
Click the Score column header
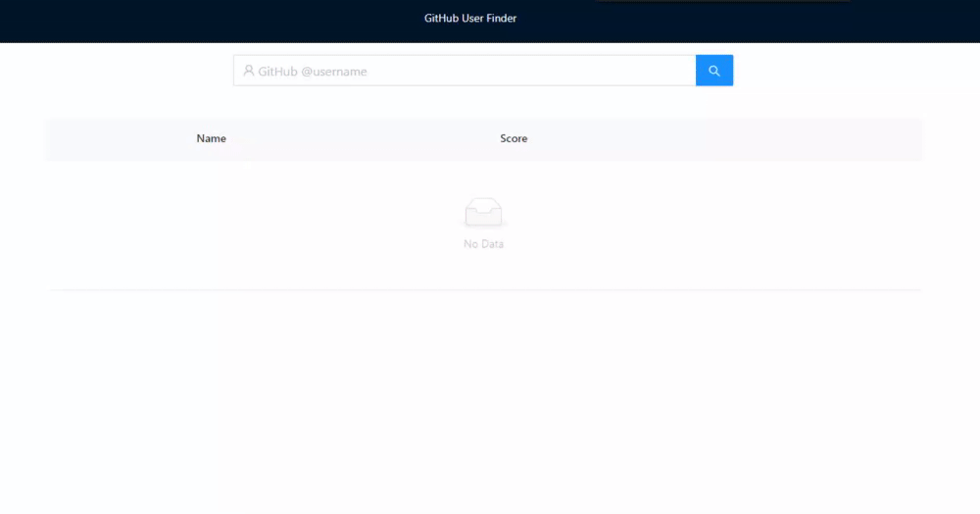pyautogui.click(x=514, y=139)
